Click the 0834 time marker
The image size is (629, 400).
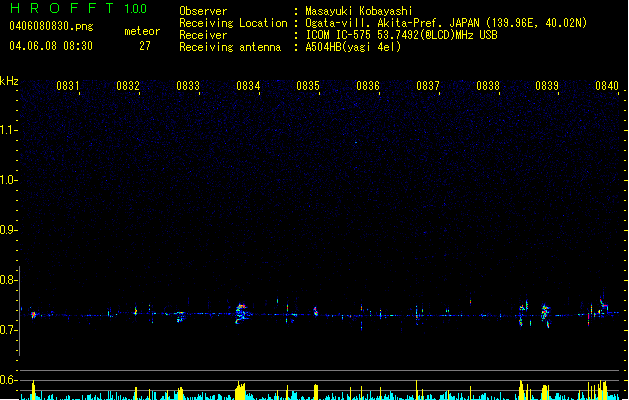[248, 86]
